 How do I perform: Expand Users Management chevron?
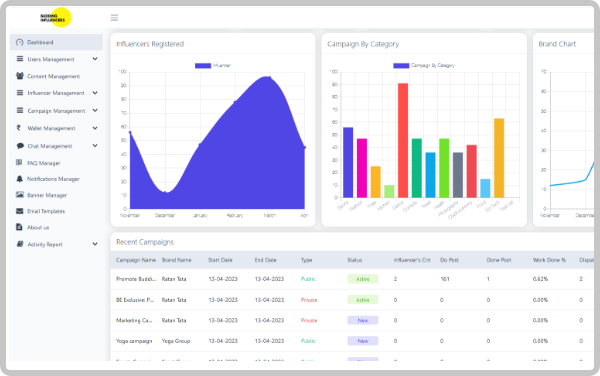(95, 59)
